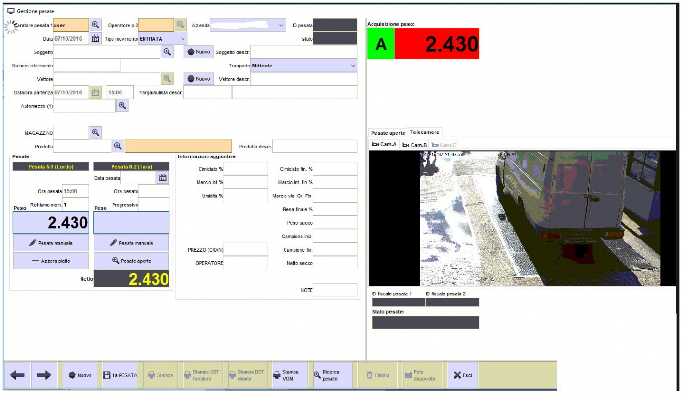Click the red 2.430 acquisition weight display
The height and width of the screenshot is (394, 682).
(x=437, y=43)
